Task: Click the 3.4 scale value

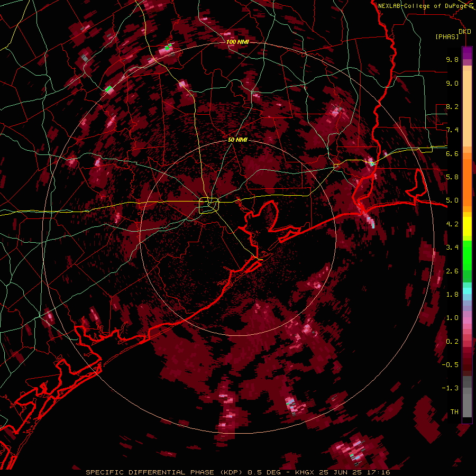Action: [x=452, y=247]
